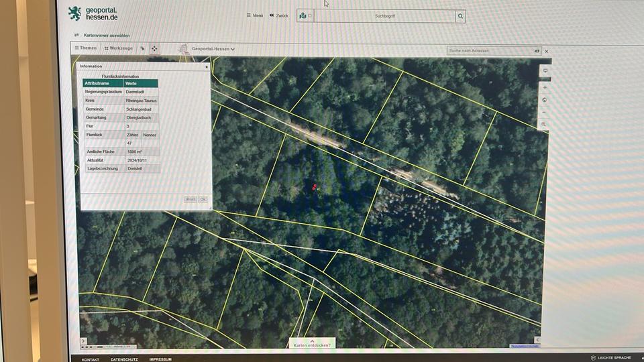Expand the Themen panel
The image size is (644, 362).
[x=86, y=48]
